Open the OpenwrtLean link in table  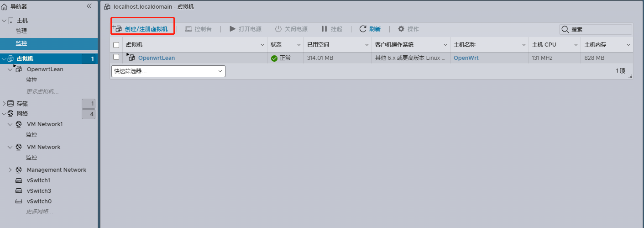click(x=157, y=58)
